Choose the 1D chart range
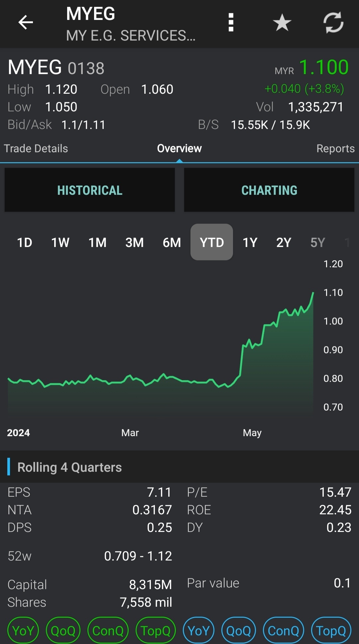 (25, 242)
